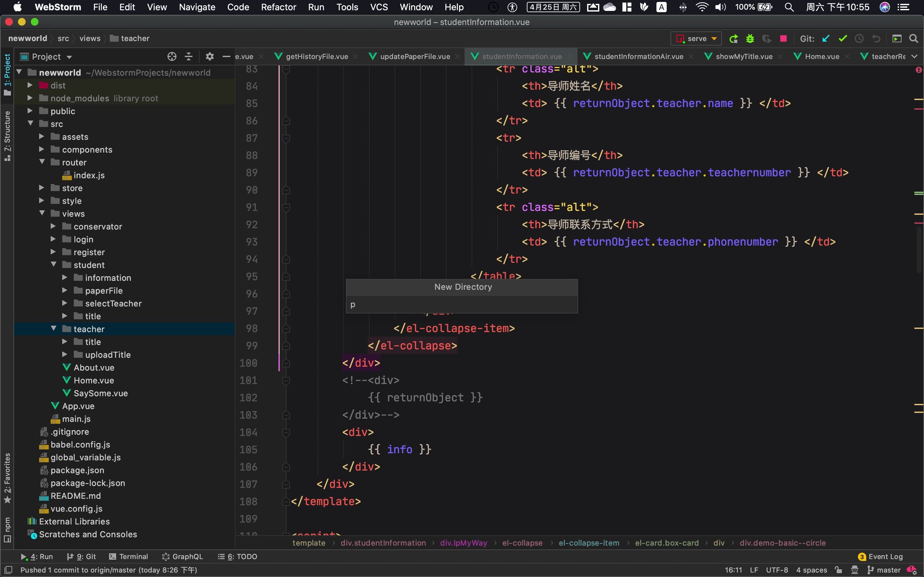This screenshot has height=577, width=924.
Task: Expand the paperFile folder
Action: [x=64, y=290]
